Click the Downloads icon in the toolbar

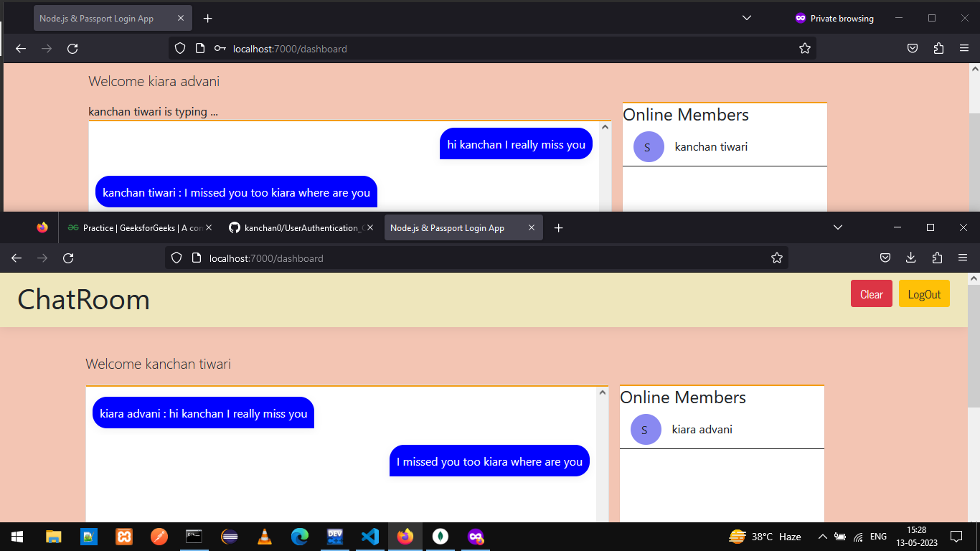pos(911,258)
